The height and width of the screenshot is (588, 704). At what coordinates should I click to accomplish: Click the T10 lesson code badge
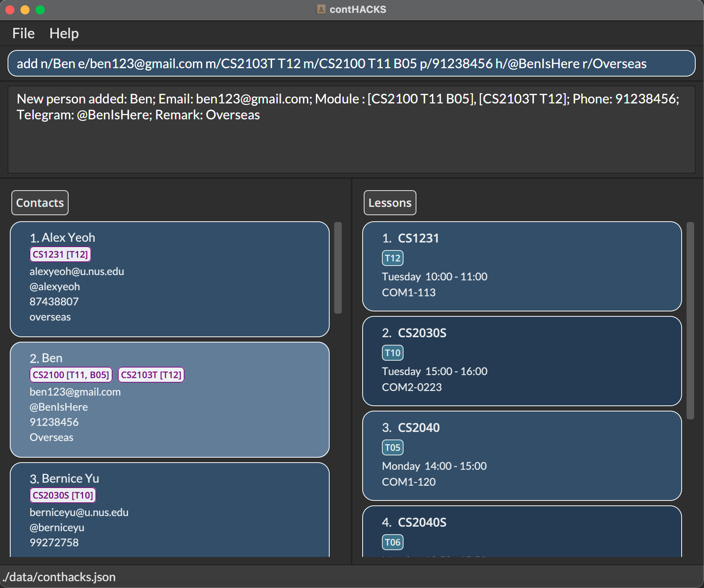tap(392, 353)
